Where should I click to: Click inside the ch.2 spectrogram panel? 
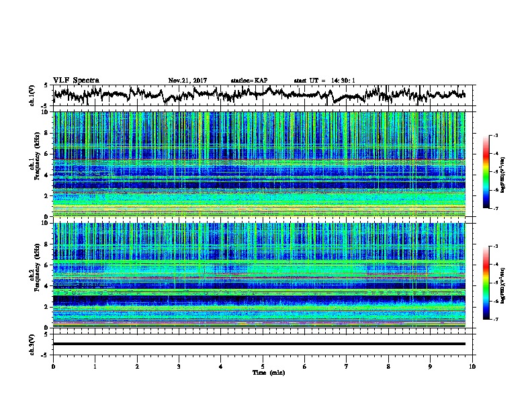point(259,275)
